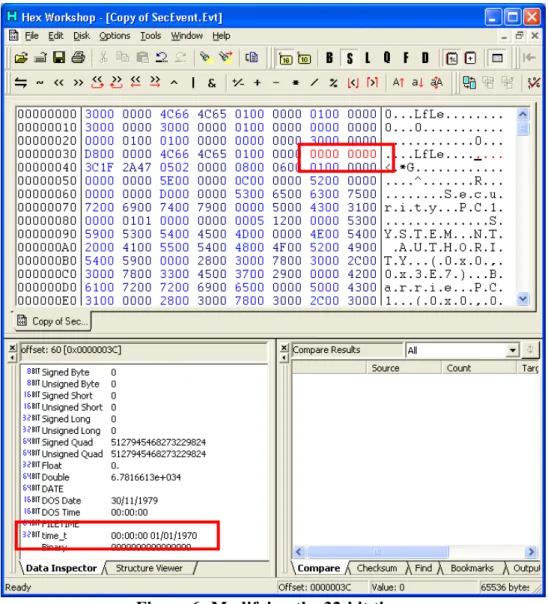Image resolution: width=548 pixels, height=604 pixels.
Task: Click the Hex base 16 view icon
Action: [285, 59]
